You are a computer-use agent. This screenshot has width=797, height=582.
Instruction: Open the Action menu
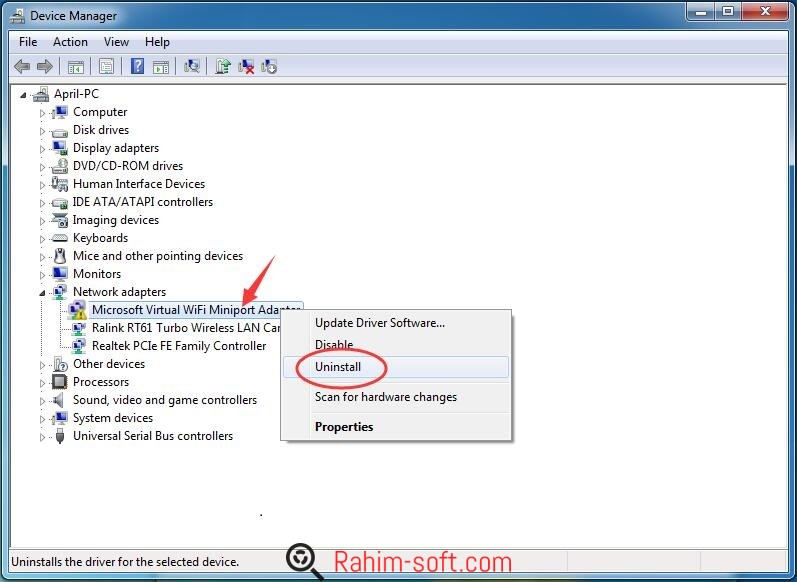click(70, 42)
